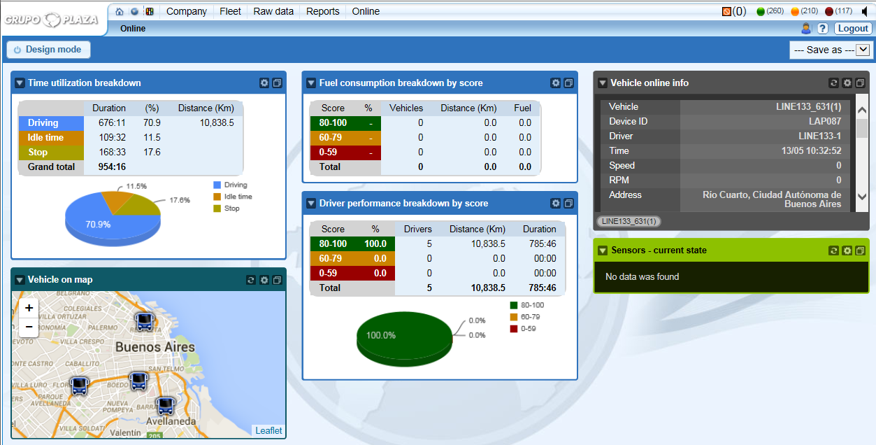Click Grand total value 954:16
876x445 pixels.
click(x=112, y=166)
